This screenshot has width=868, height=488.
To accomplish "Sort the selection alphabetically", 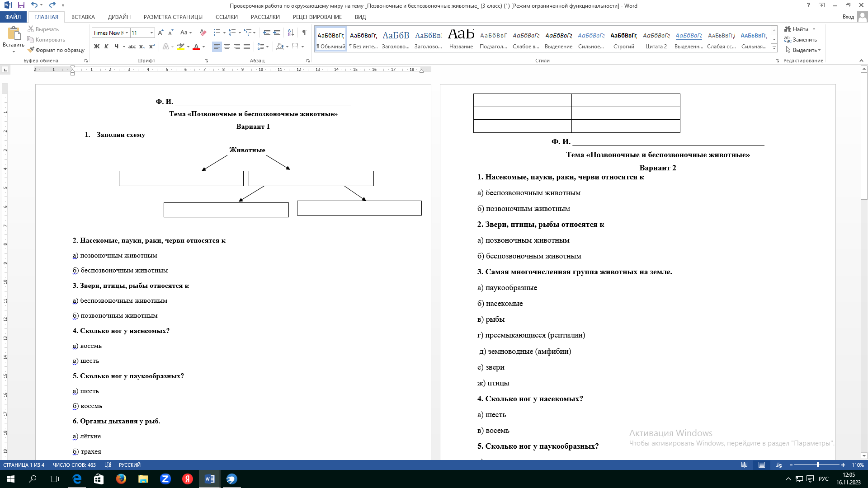I will [291, 33].
